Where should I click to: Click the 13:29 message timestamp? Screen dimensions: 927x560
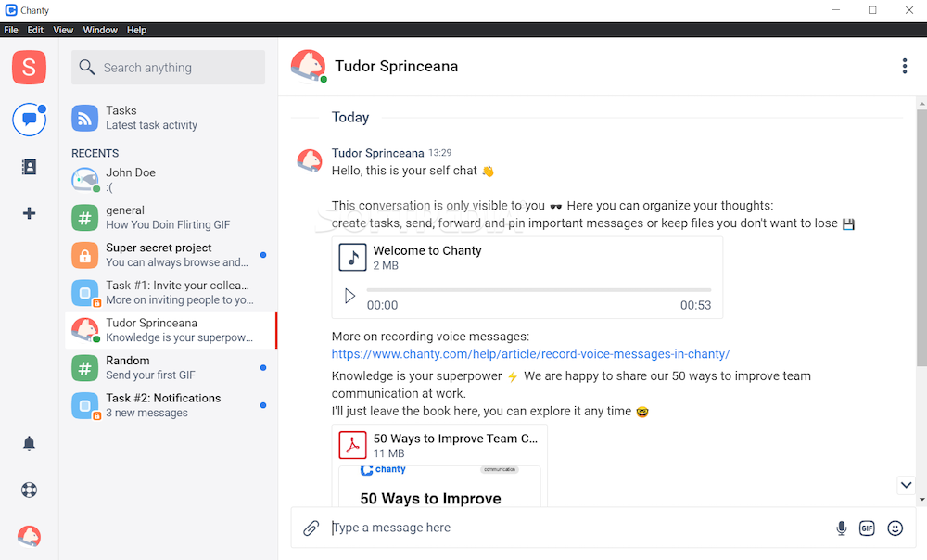439,153
